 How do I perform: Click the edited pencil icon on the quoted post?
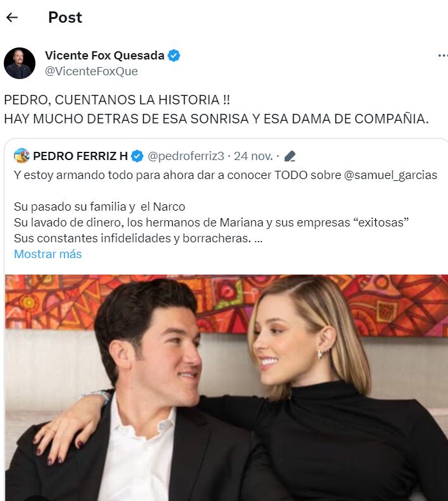coord(290,156)
